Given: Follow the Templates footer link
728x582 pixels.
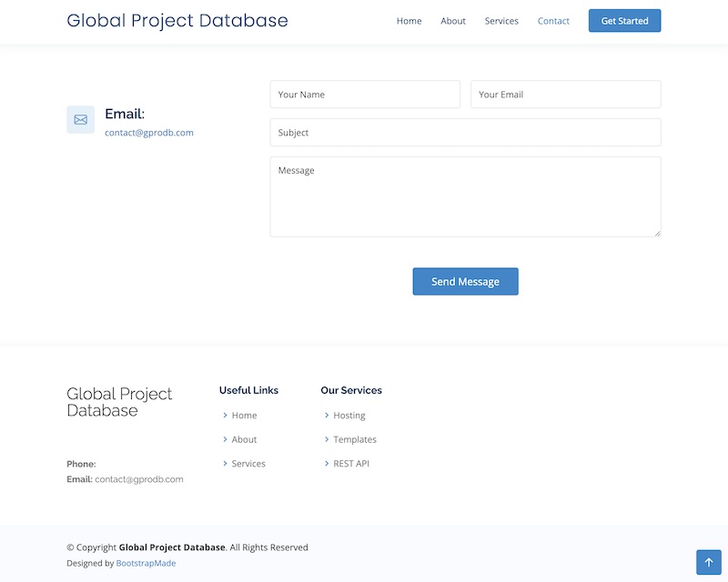Looking at the screenshot, I should coord(355,439).
